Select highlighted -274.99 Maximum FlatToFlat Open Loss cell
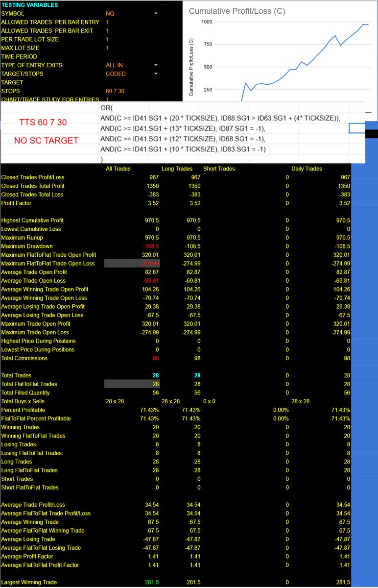Screen dimensions: 378x588 (x=132, y=263)
